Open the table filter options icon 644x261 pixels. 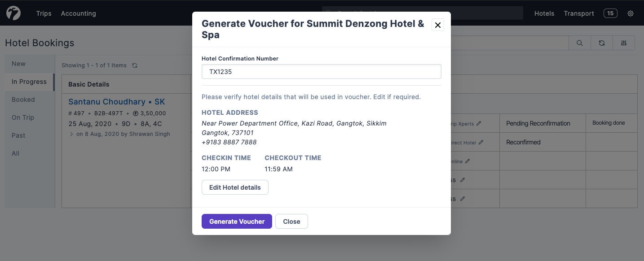click(x=624, y=43)
